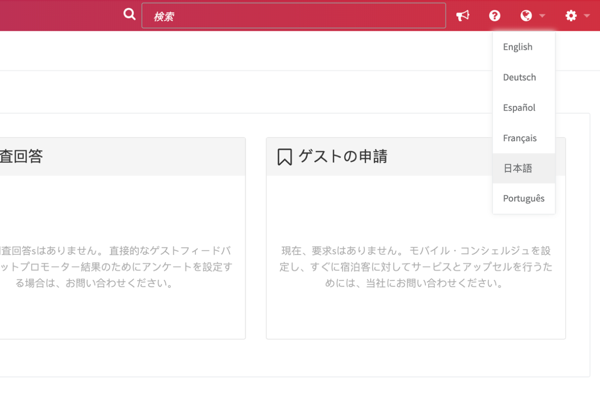Focus the 検索 search field

(x=293, y=16)
